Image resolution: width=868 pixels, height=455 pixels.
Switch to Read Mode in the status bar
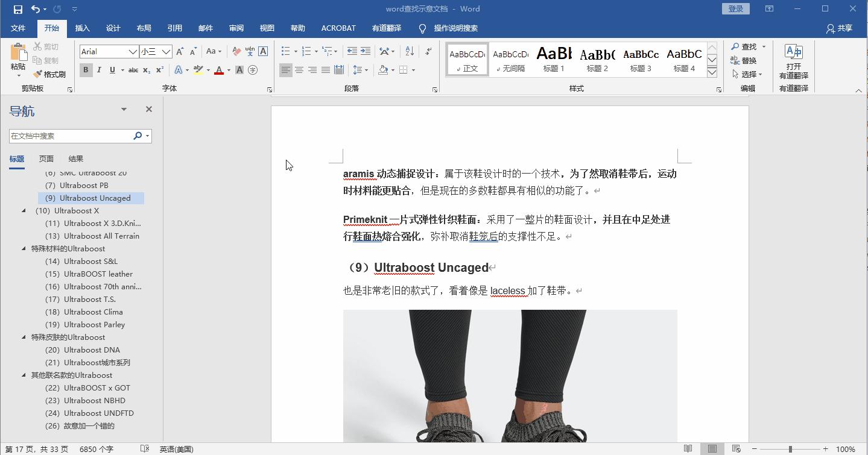[687, 449]
